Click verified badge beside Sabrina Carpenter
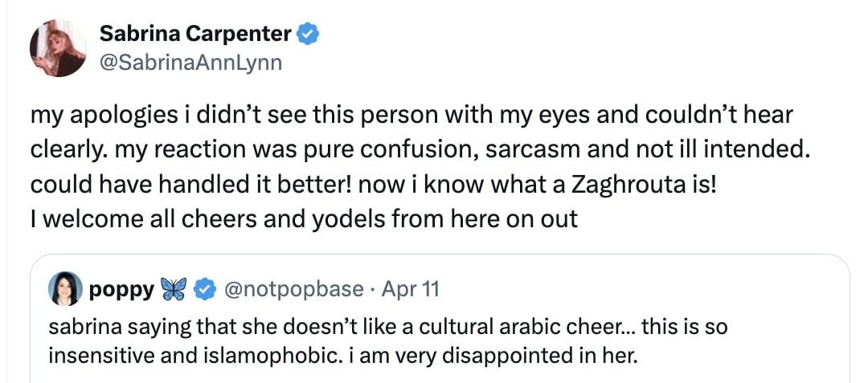 (309, 35)
